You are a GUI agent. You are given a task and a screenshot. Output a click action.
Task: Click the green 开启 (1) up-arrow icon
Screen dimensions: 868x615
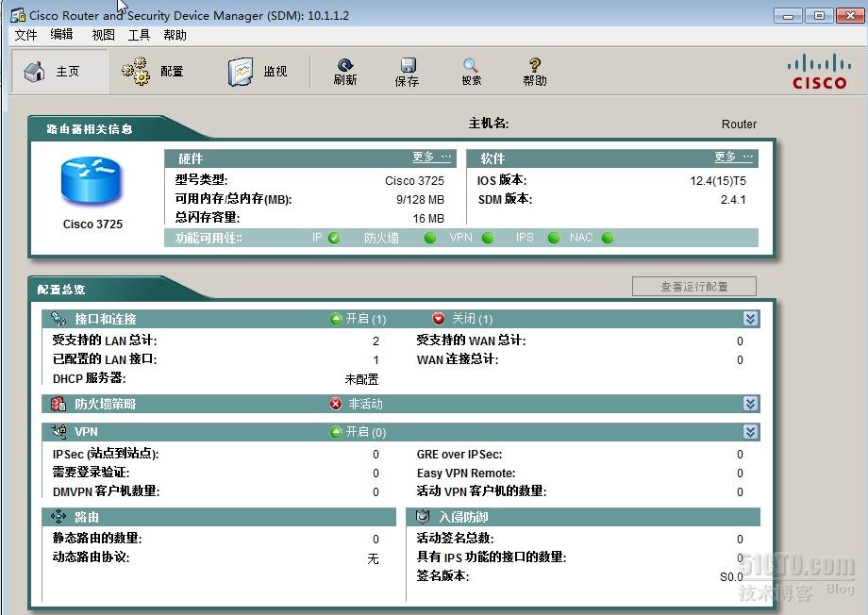tap(336, 319)
